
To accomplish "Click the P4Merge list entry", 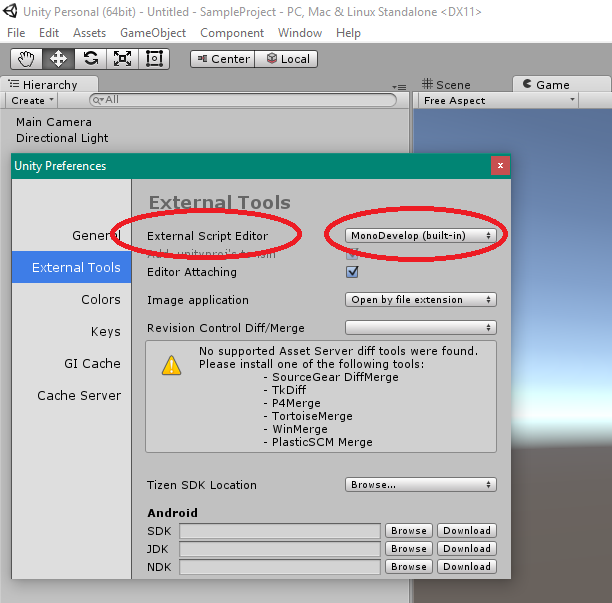I will 296,403.
